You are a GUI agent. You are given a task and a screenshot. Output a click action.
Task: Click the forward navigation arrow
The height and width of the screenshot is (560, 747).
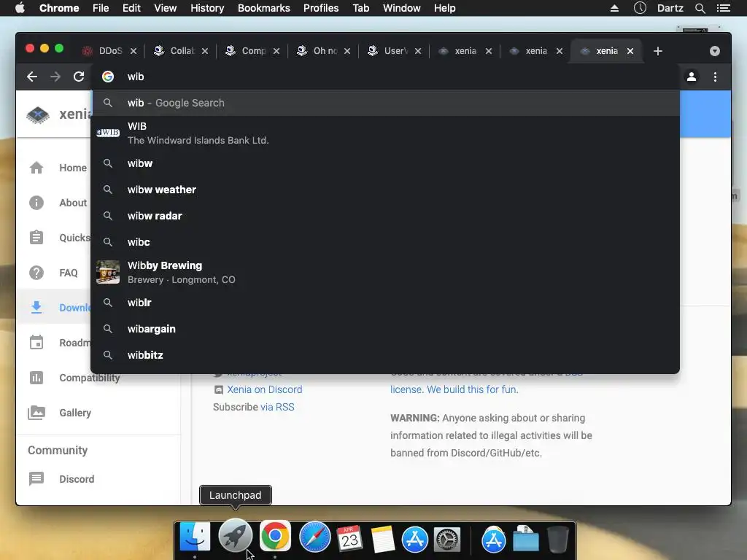pos(55,77)
